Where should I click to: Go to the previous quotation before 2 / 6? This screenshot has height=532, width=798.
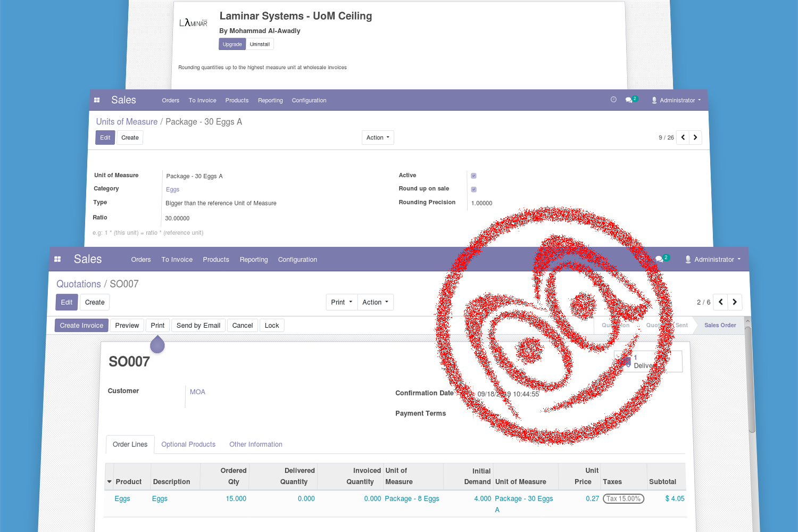coord(720,302)
